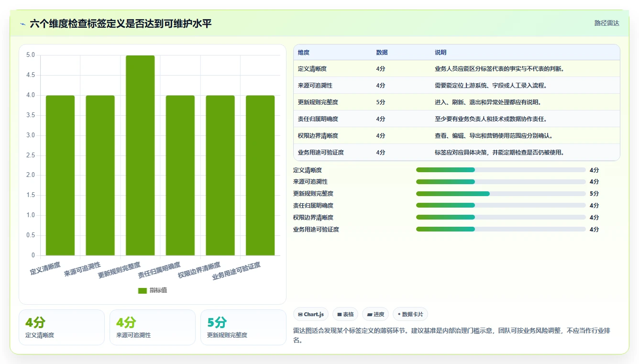
Task: Click the 5分 value beside progress list
Action: [594, 194]
